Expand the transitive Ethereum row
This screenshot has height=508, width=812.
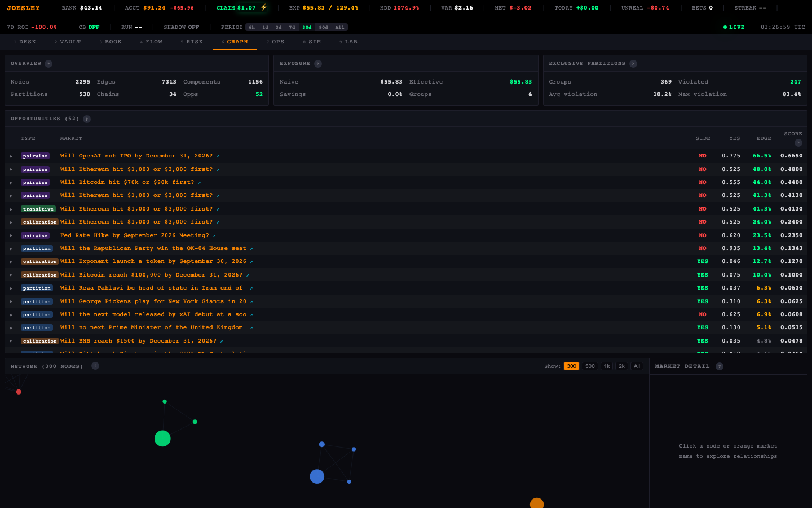click(11, 209)
